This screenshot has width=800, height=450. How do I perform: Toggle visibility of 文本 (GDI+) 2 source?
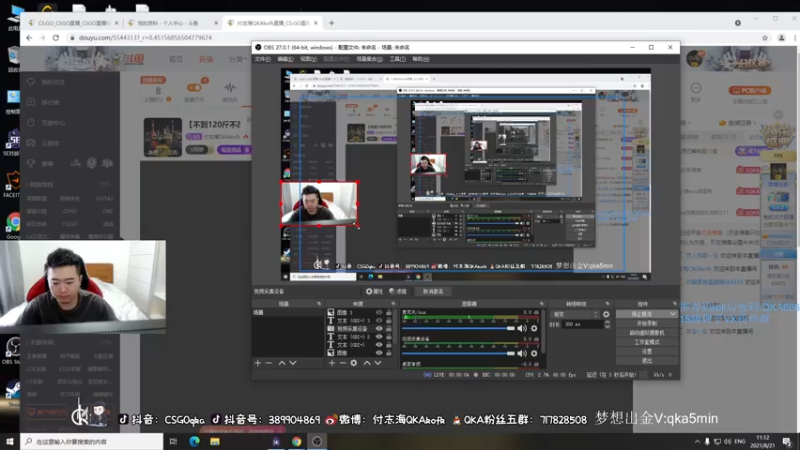[379, 337]
